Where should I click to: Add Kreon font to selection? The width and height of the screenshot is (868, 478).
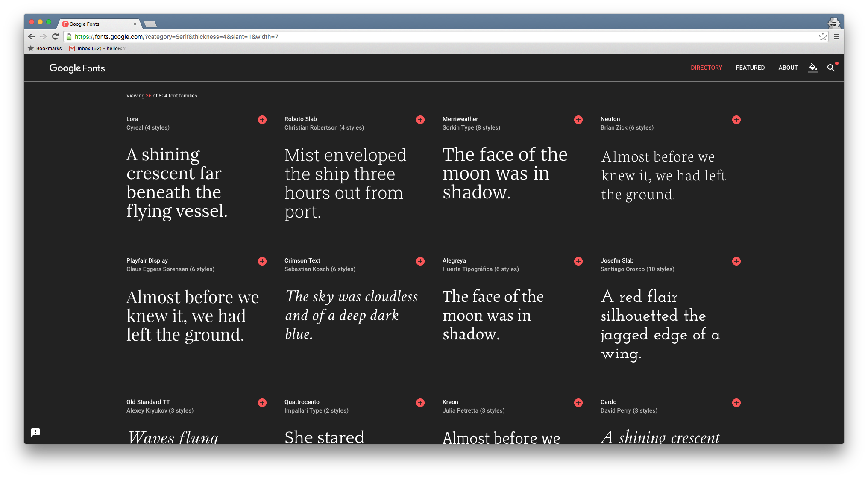[578, 403]
